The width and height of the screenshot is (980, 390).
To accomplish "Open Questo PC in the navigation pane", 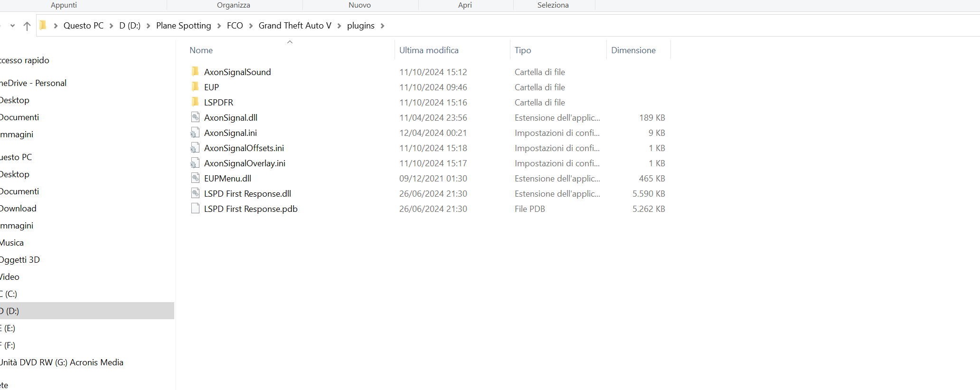I will [16, 157].
